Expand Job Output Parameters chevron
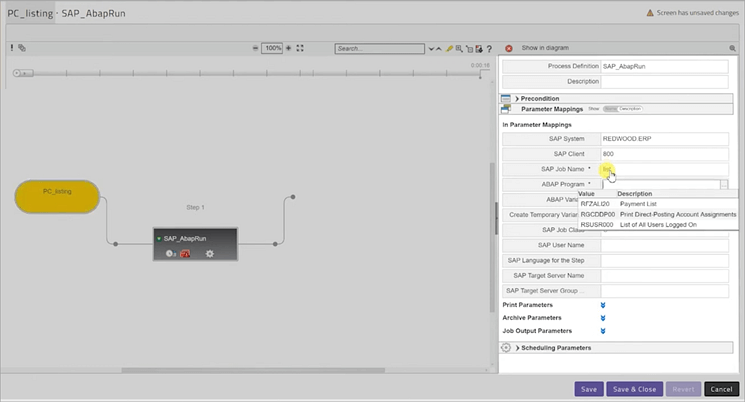745x402 pixels. click(603, 331)
